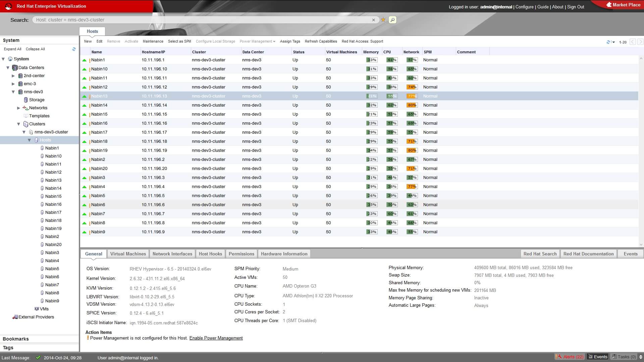Open the Bookmarks panel
644x362 pixels.
pos(39,339)
